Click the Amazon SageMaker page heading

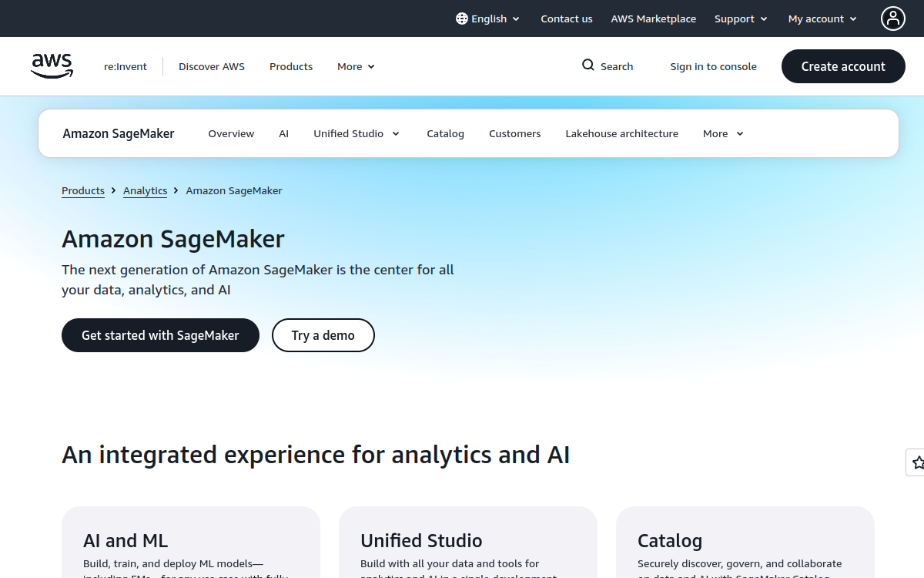point(173,239)
